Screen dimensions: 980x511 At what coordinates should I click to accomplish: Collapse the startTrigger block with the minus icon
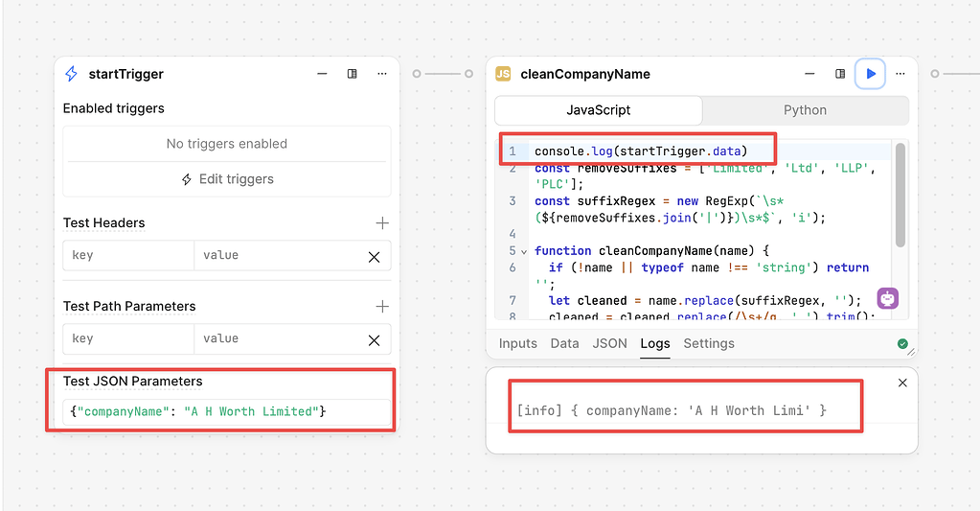point(322,74)
